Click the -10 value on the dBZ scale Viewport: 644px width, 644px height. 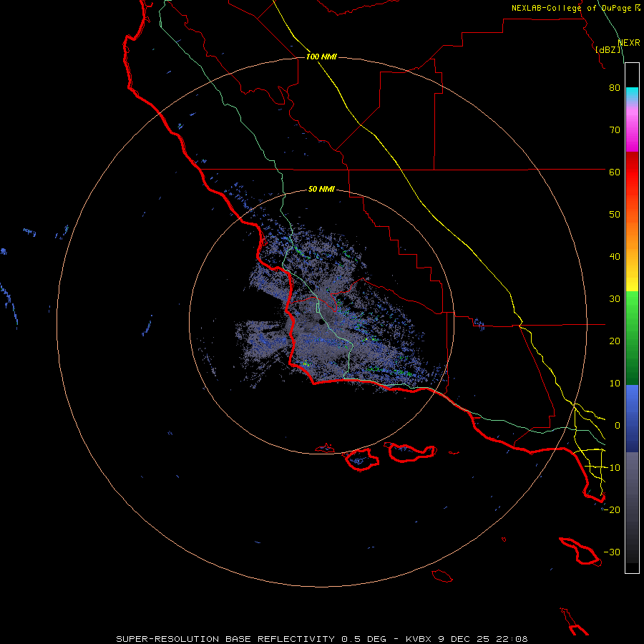(x=612, y=468)
